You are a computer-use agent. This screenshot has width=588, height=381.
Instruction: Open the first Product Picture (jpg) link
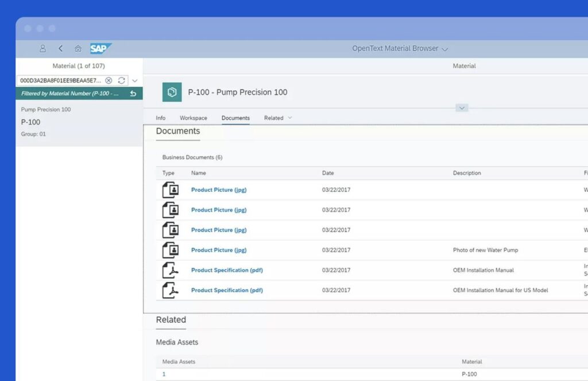tap(219, 190)
